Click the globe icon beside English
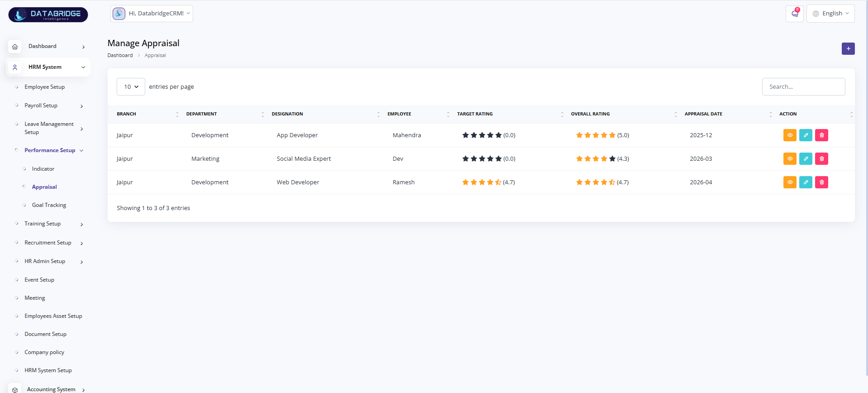The width and height of the screenshot is (868, 393). coord(816,14)
